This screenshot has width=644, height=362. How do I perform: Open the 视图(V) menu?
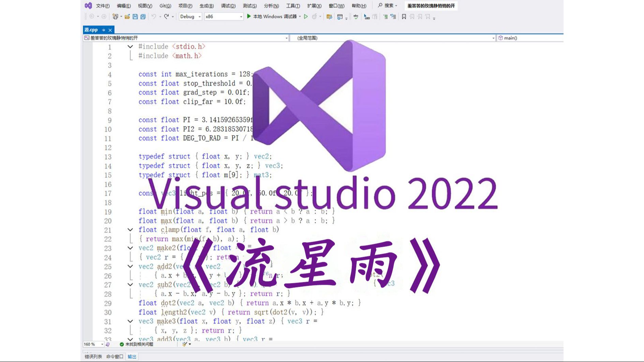click(145, 6)
